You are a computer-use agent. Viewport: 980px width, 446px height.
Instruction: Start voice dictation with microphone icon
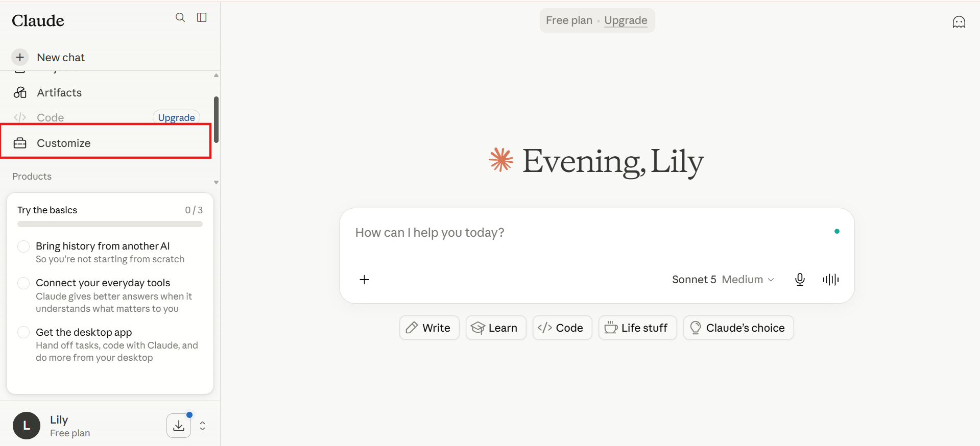click(x=800, y=279)
